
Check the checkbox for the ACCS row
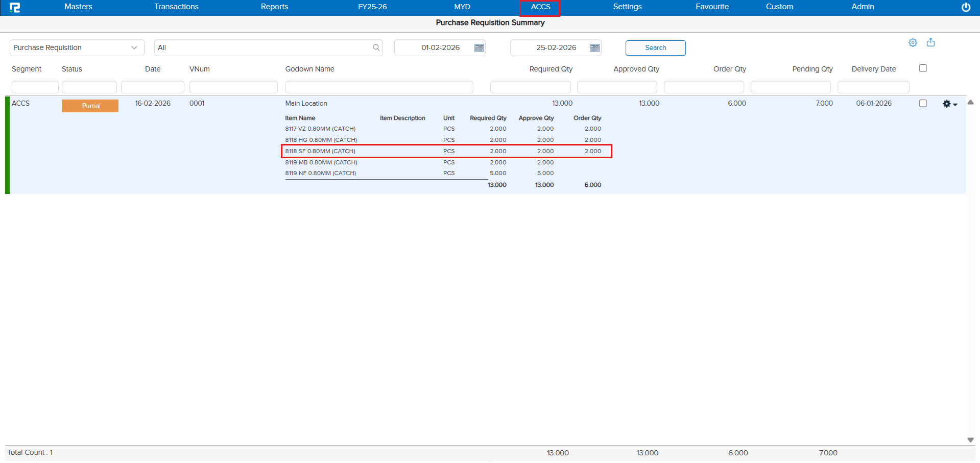(x=923, y=103)
